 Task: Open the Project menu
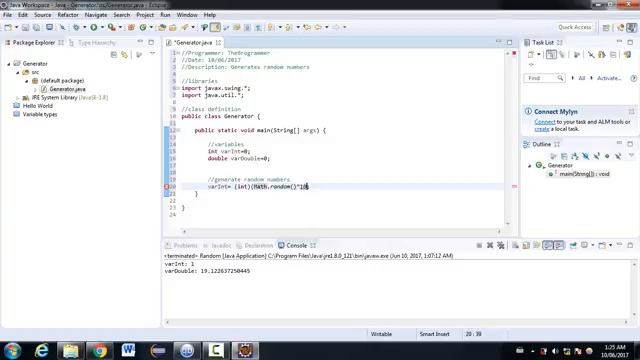[x=145, y=15]
